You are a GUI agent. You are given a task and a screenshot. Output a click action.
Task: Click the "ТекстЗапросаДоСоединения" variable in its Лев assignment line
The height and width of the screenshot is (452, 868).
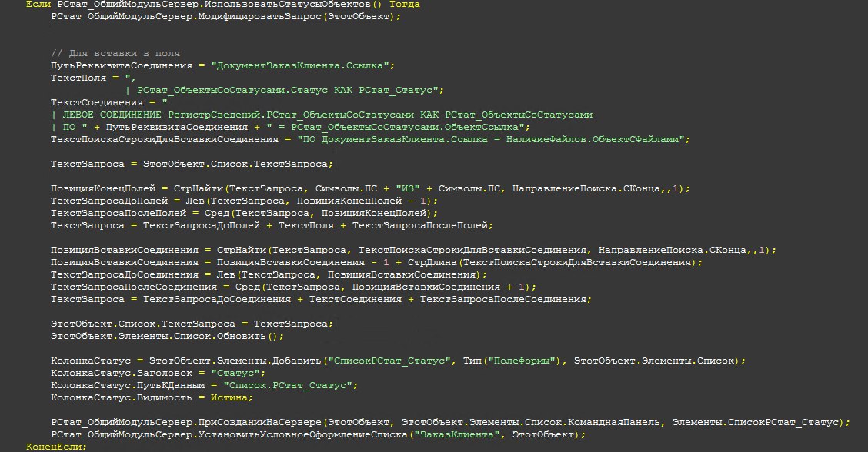point(125,275)
